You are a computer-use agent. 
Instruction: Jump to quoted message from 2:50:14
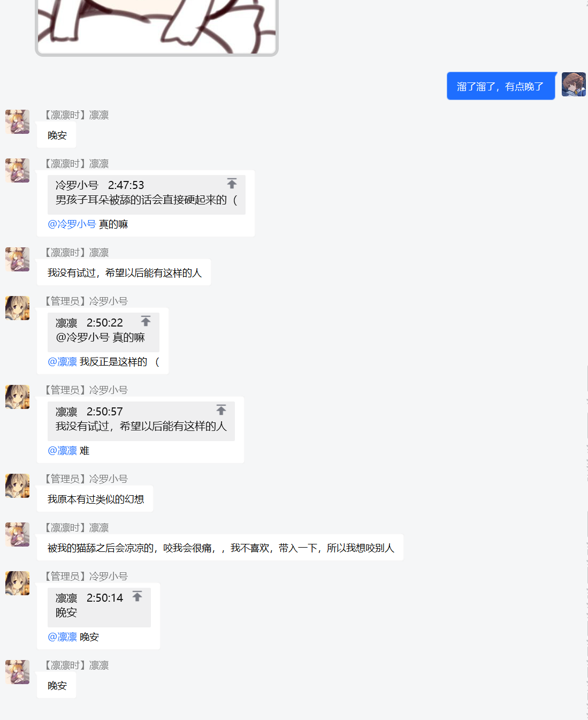point(137,596)
